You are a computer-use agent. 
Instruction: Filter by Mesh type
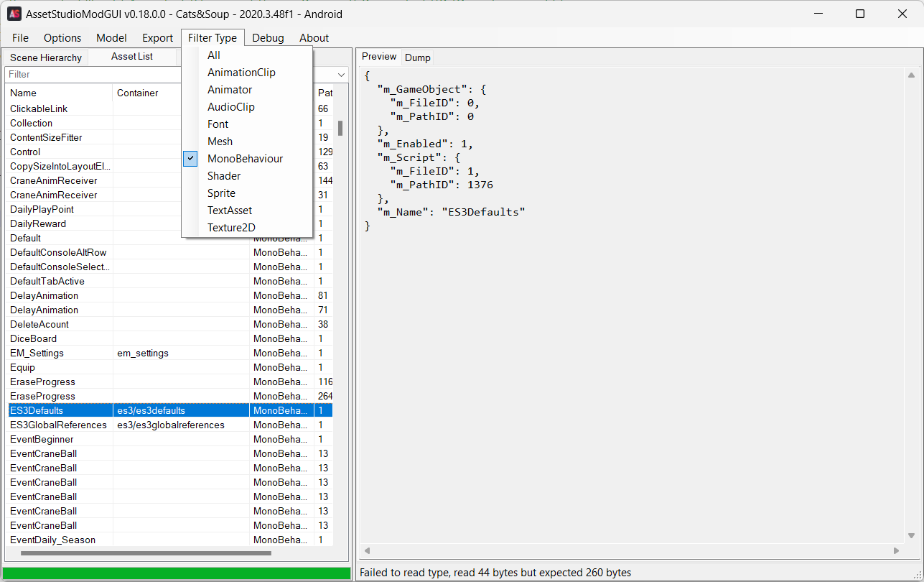coord(247,142)
